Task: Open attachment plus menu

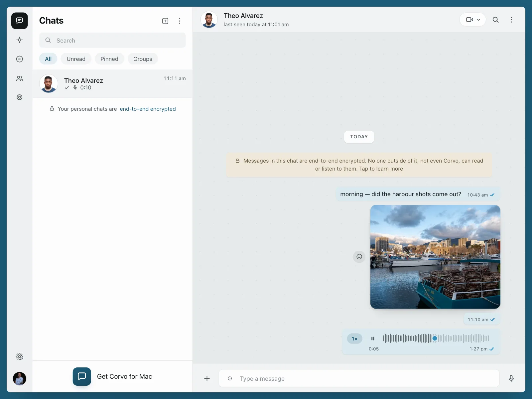Action: (207, 378)
